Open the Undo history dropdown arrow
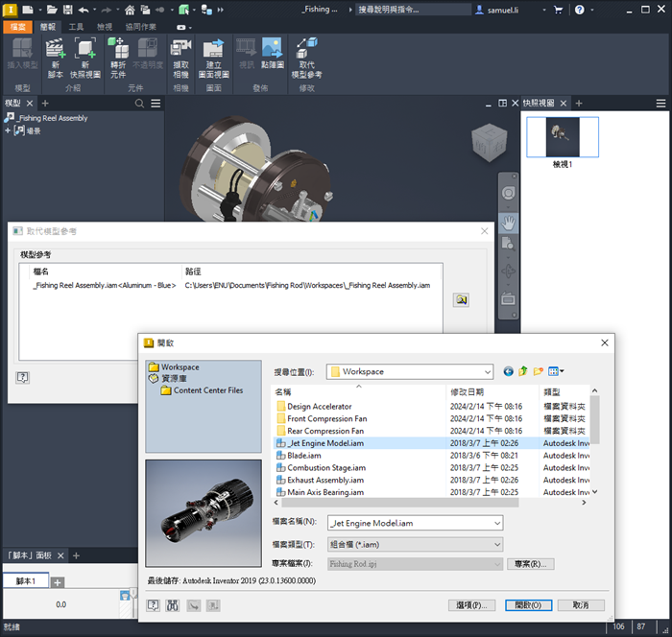 [94, 10]
